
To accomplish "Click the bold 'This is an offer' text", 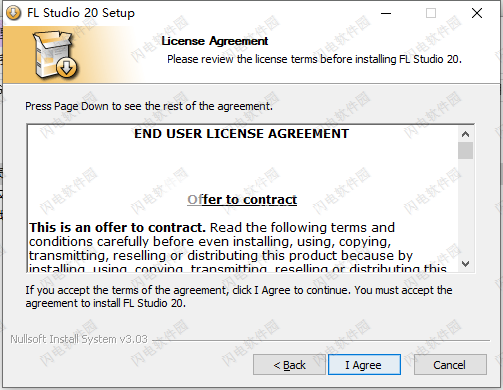I will pyautogui.click(x=117, y=228).
